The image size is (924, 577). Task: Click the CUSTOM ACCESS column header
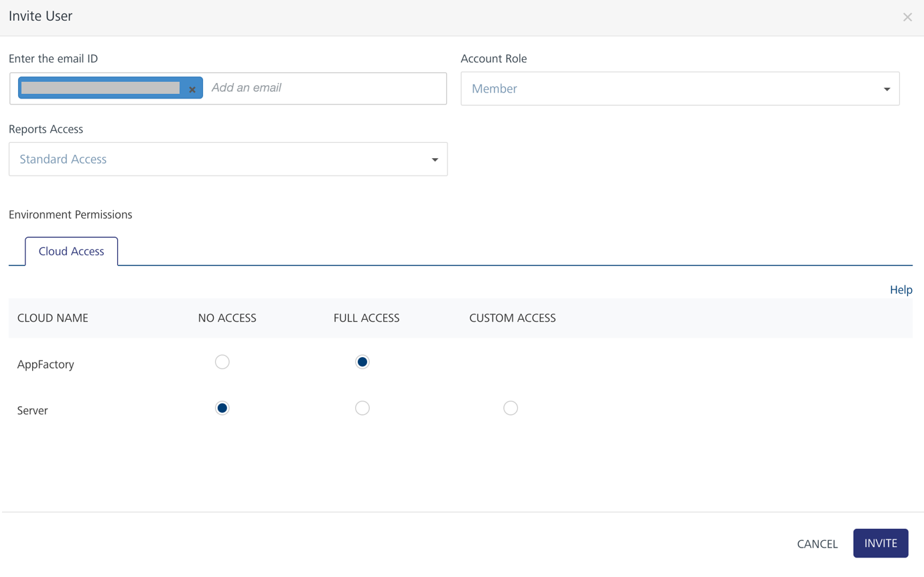click(513, 318)
